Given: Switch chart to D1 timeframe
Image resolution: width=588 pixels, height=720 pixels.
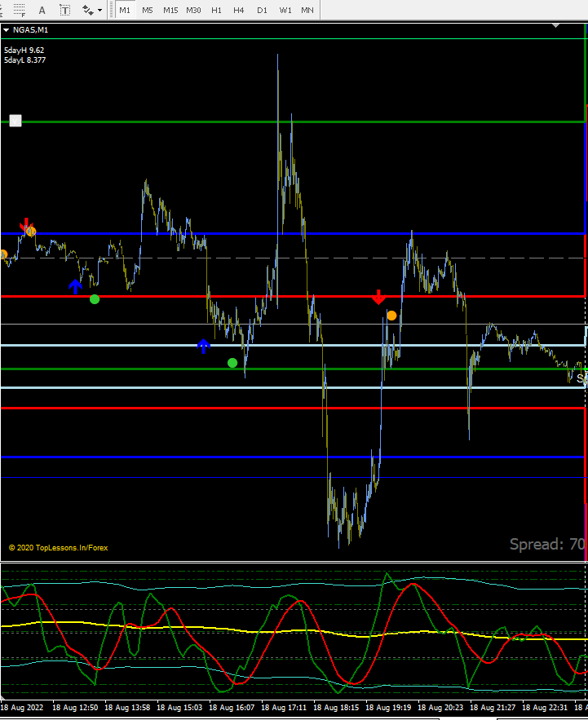Looking at the screenshot, I should (262, 10).
